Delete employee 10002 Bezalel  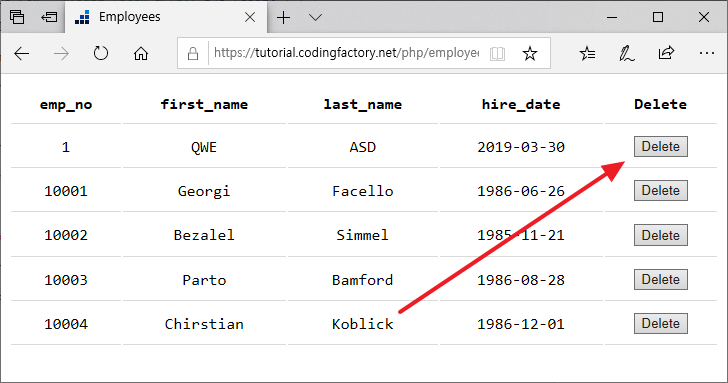coord(661,235)
